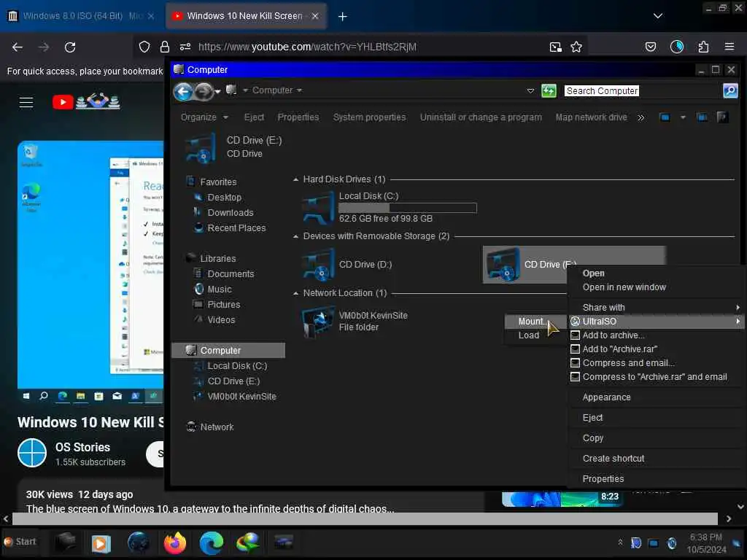Select the Local Disk (C:) drive icon
This screenshot has height=560, width=747.
tap(318, 207)
